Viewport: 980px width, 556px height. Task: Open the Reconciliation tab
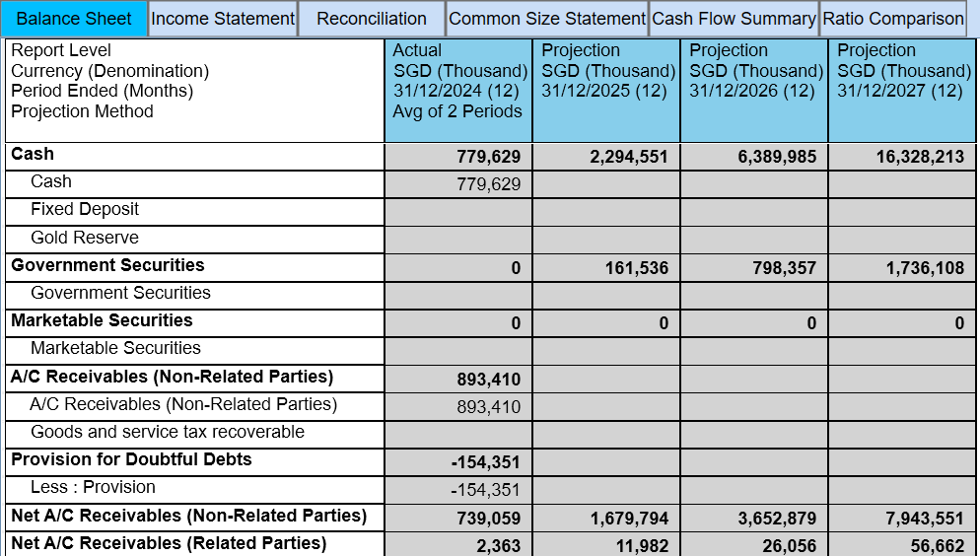372,19
